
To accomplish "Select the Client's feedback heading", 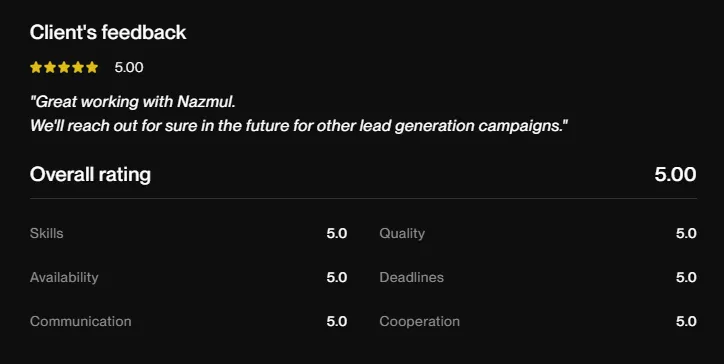I will pyautogui.click(x=108, y=32).
